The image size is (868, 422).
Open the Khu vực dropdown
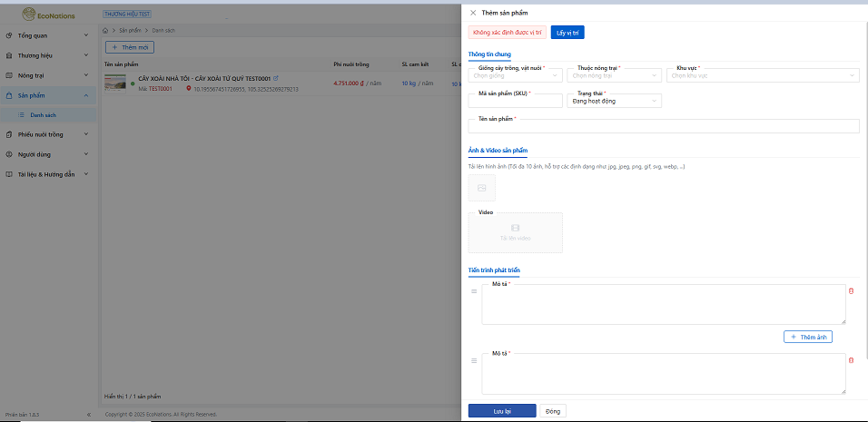(x=761, y=76)
